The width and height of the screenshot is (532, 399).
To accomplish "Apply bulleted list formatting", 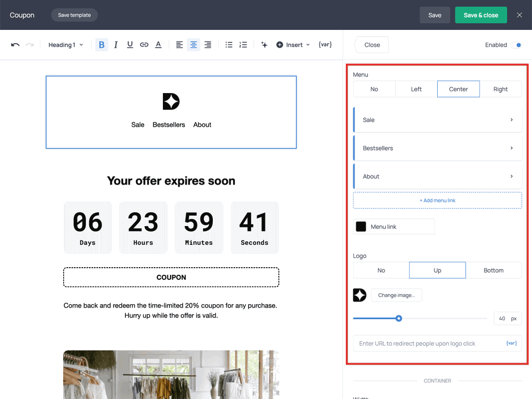I will [x=229, y=45].
